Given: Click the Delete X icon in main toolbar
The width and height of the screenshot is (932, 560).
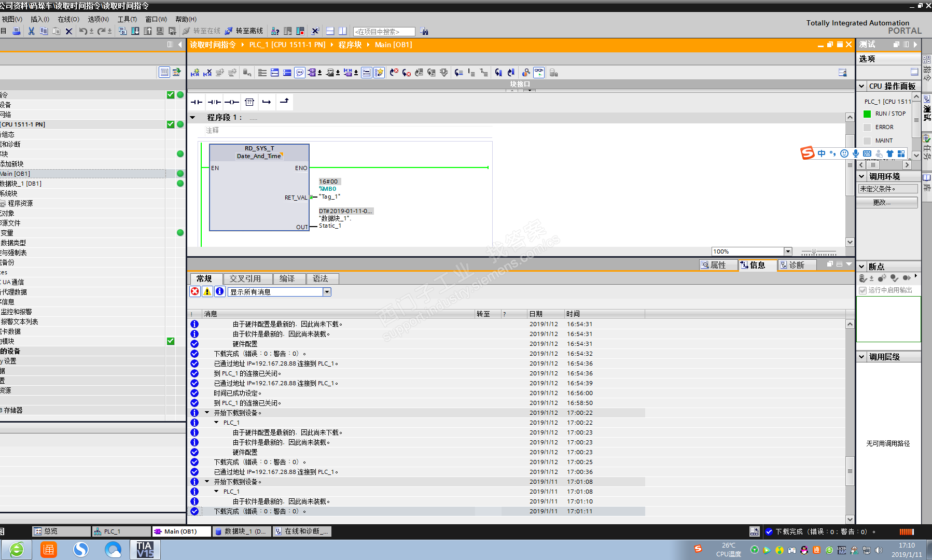Looking at the screenshot, I should pyautogui.click(x=68, y=31).
